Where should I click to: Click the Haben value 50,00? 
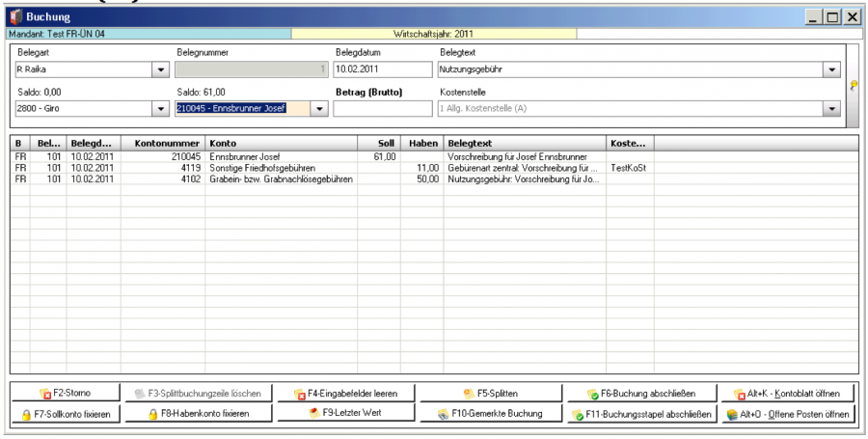(427, 178)
